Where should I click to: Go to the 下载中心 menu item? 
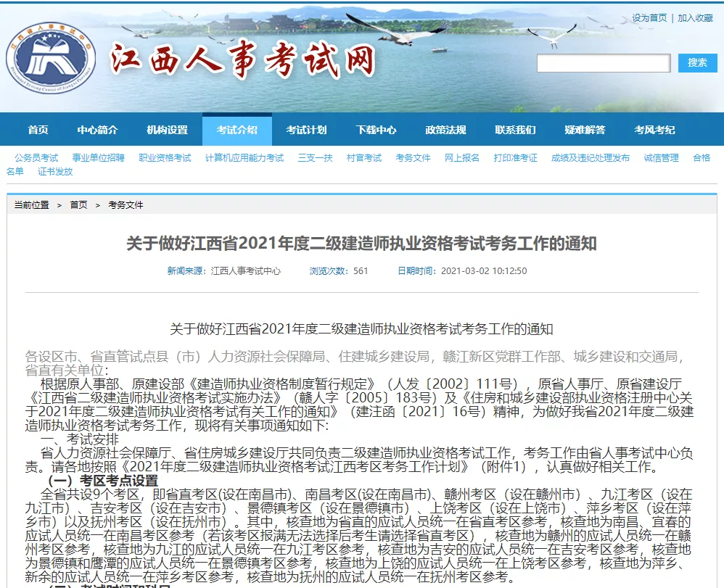[x=376, y=130]
